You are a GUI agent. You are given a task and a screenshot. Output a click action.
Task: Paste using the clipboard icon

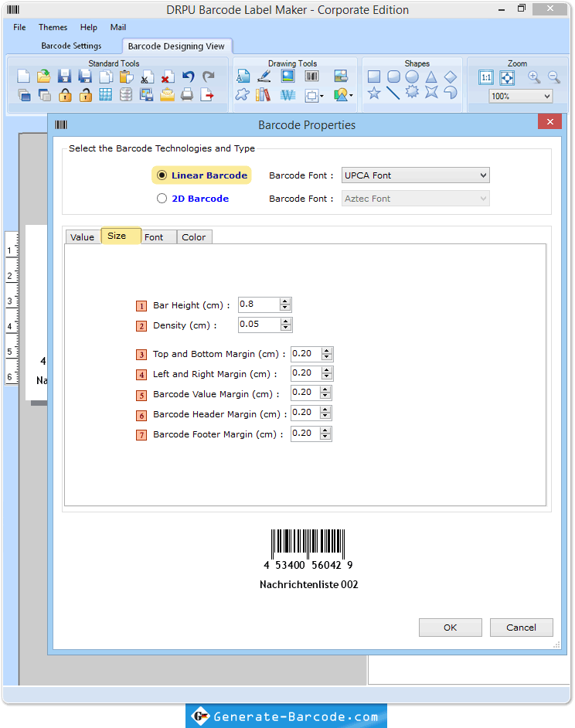tap(126, 77)
